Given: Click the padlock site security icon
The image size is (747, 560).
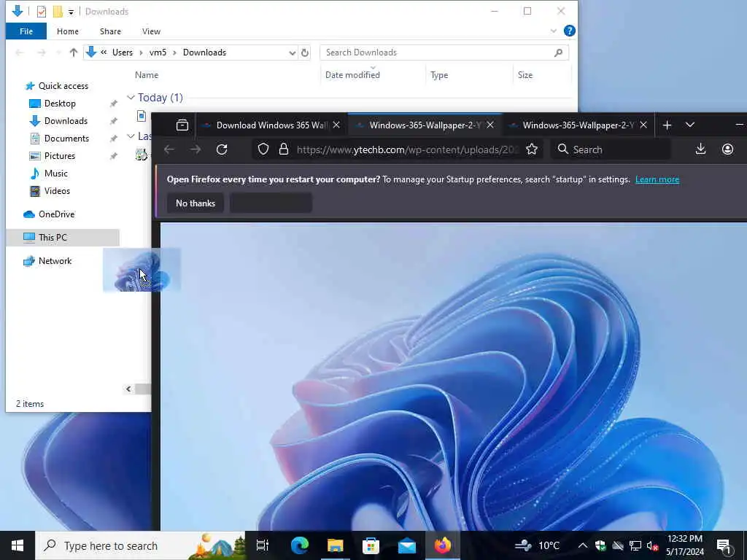Looking at the screenshot, I should click(x=284, y=149).
